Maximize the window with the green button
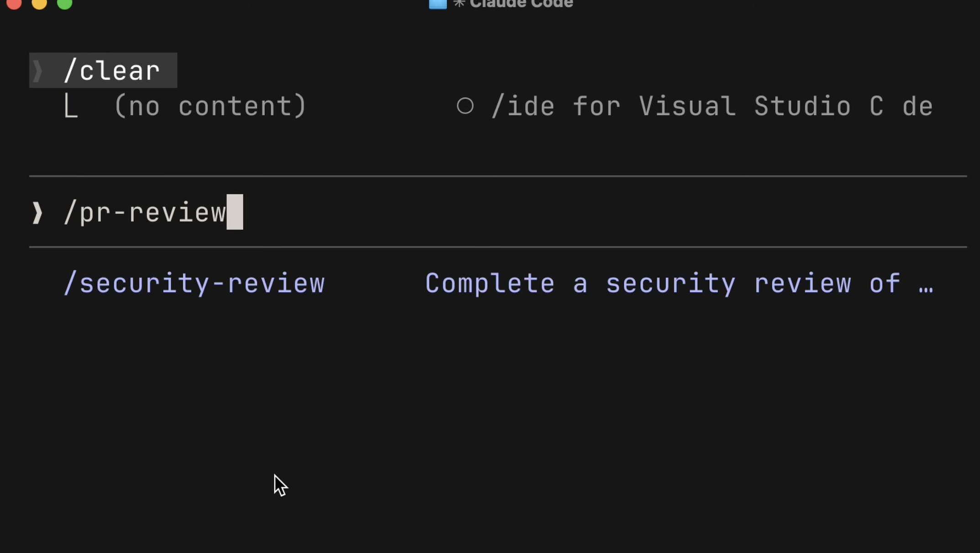This screenshot has height=553, width=980. (x=64, y=3)
